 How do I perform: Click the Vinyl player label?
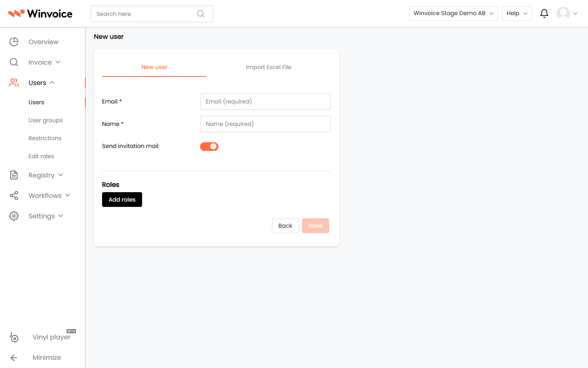51,337
